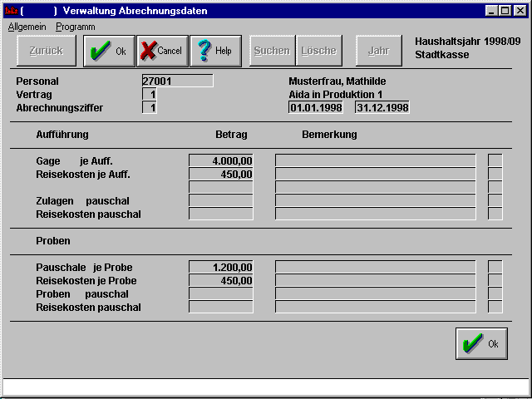Click the green checkmark Ok toolbar button
The width and height of the screenshot is (532, 399).
point(109,51)
